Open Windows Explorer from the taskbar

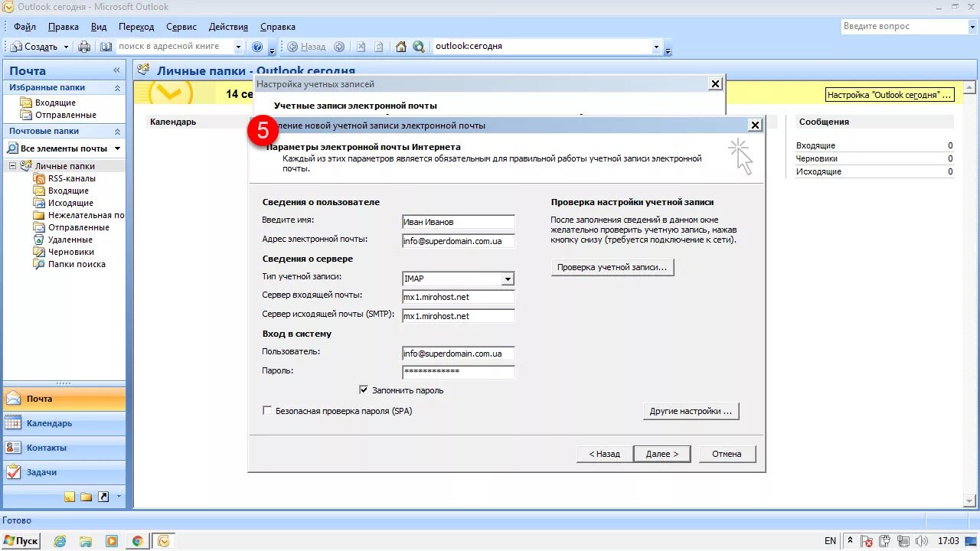[x=86, y=541]
